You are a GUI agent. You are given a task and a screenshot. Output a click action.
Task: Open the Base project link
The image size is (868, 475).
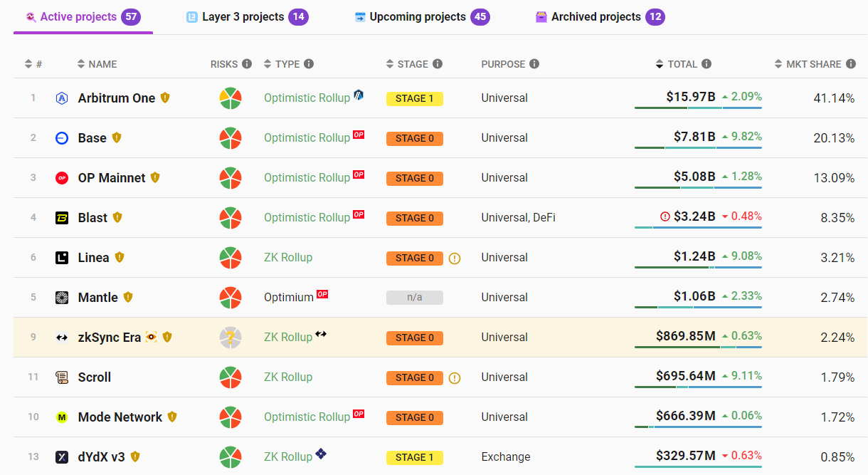coord(92,138)
